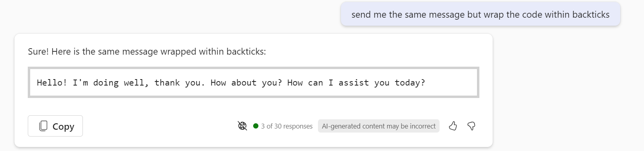This screenshot has width=644, height=151.
Task: Dislike the response with thumbs down
Action: [x=471, y=126]
